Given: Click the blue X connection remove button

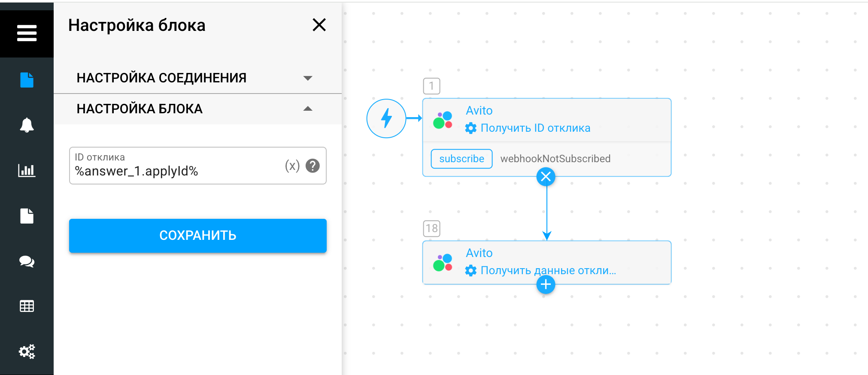Looking at the screenshot, I should [x=546, y=176].
